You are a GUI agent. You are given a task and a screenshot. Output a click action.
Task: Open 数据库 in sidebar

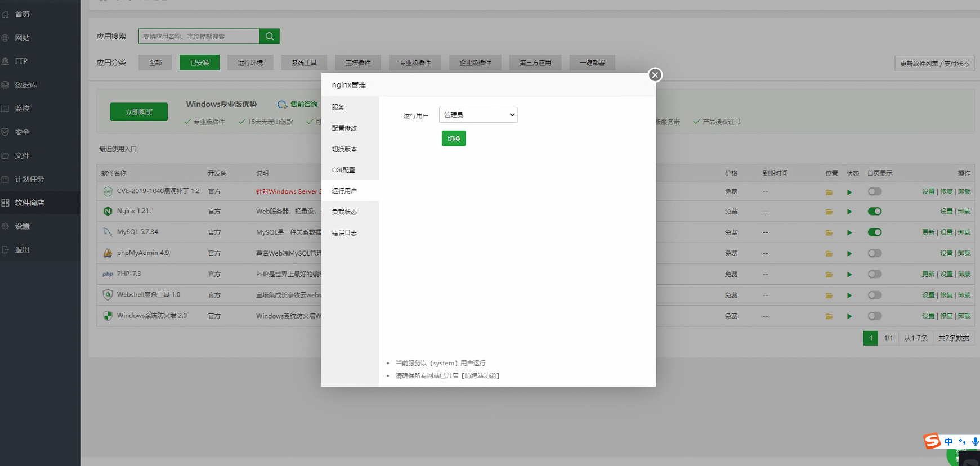pos(41,85)
